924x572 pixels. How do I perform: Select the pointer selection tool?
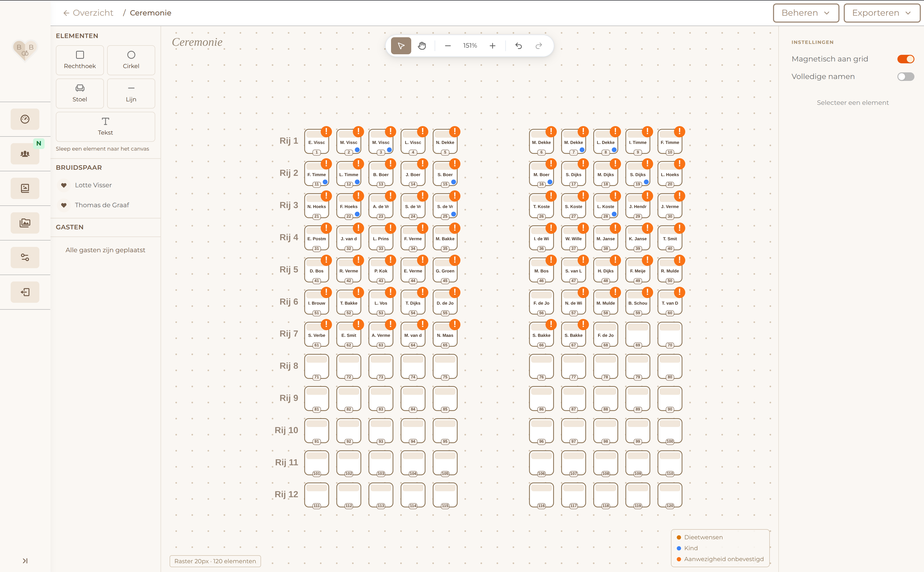[x=401, y=46]
